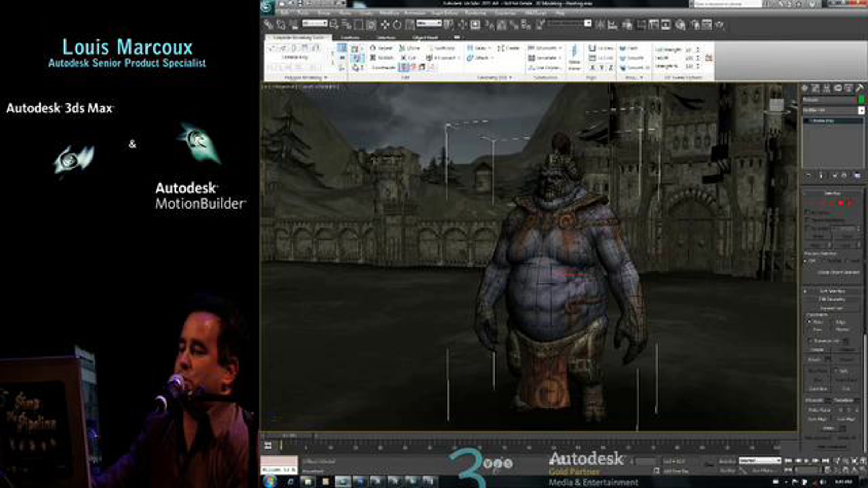Switch to the Freeform ribbon tab
This screenshot has width=868, height=488.
(x=350, y=38)
